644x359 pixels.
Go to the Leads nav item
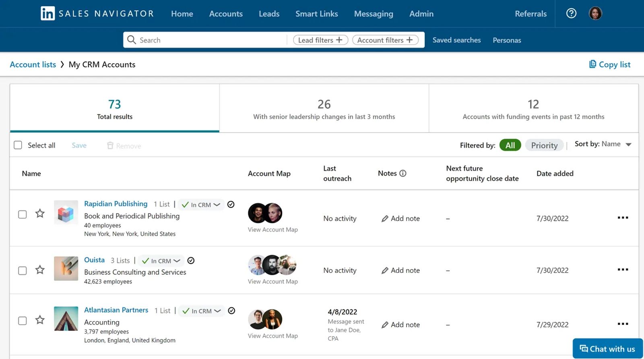pos(269,14)
